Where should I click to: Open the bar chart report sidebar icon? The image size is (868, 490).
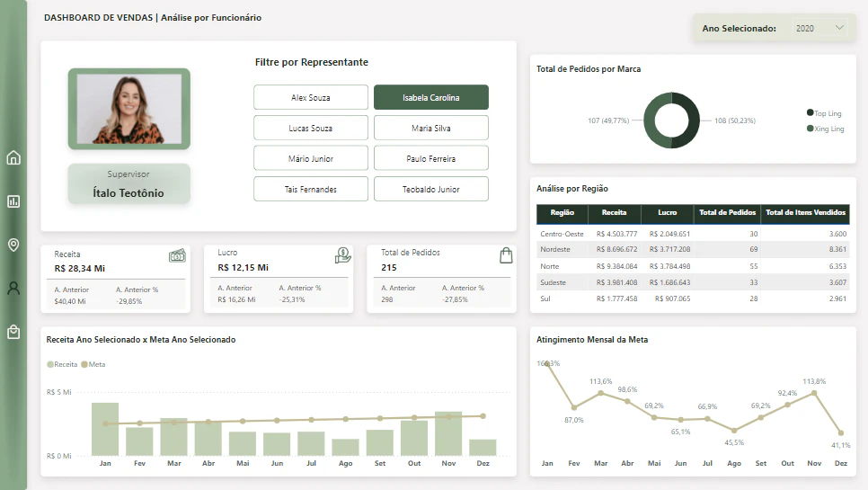pos(13,201)
